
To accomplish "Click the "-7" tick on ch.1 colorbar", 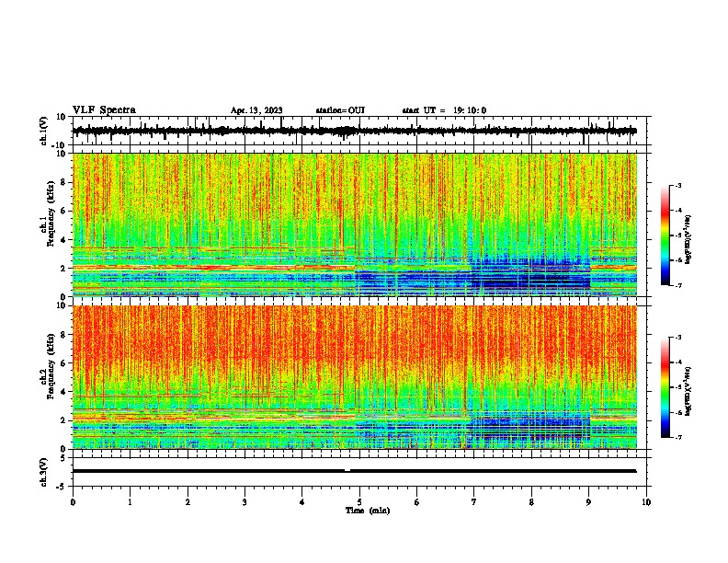I will click(677, 285).
